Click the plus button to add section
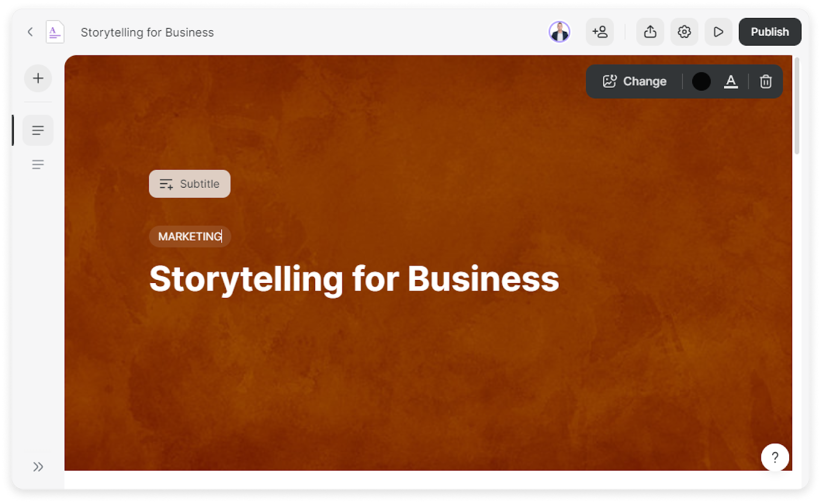821x504 pixels. pos(38,78)
